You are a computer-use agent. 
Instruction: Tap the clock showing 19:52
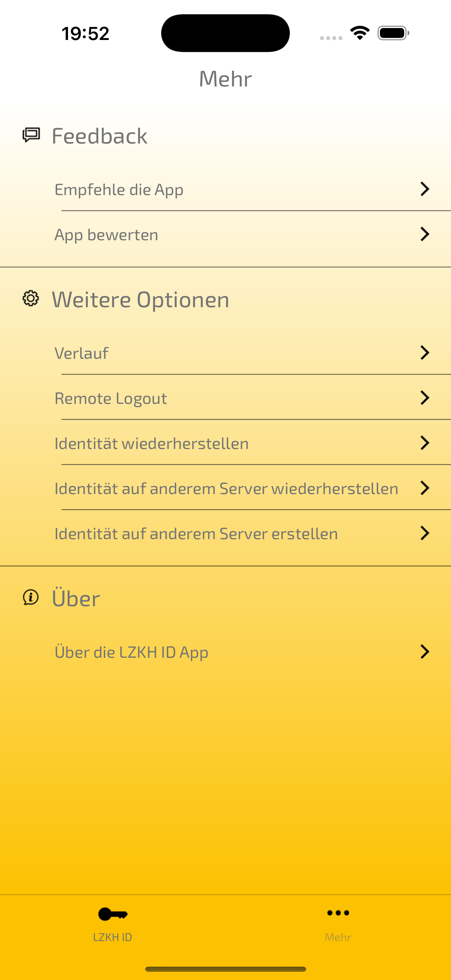tap(85, 33)
